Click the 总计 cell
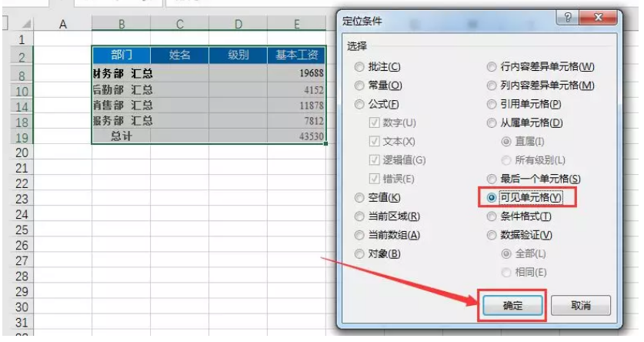Image resolution: width=644 pixels, height=342 pixels. click(121, 136)
